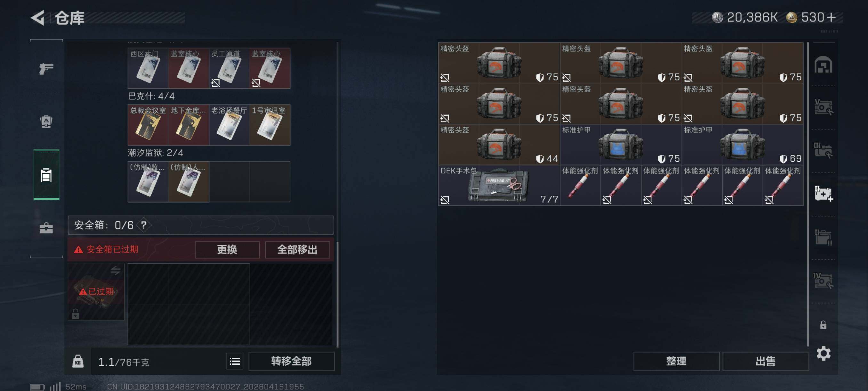
Task: Click the 全部移出 remove all button
Action: (x=297, y=250)
